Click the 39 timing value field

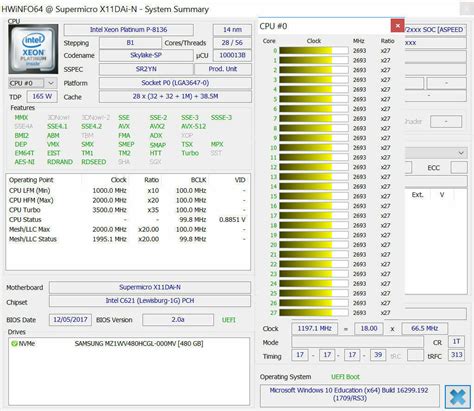378,355
